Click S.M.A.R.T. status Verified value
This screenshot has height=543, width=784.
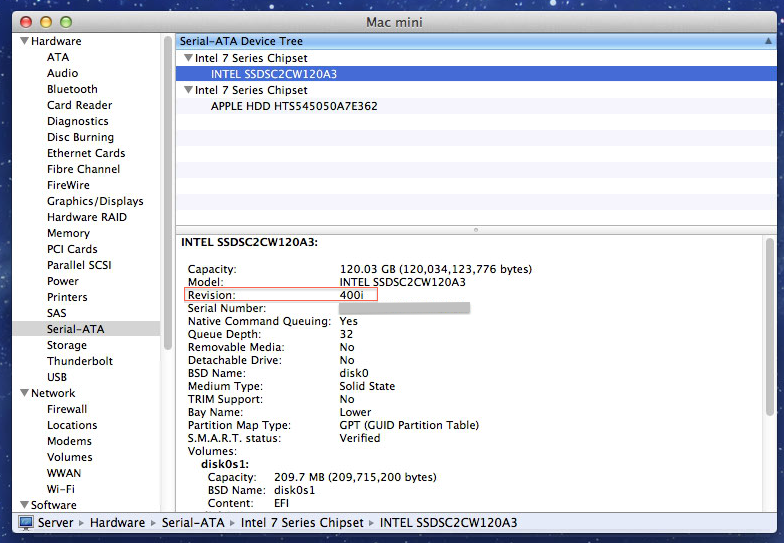click(x=360, y=438)
